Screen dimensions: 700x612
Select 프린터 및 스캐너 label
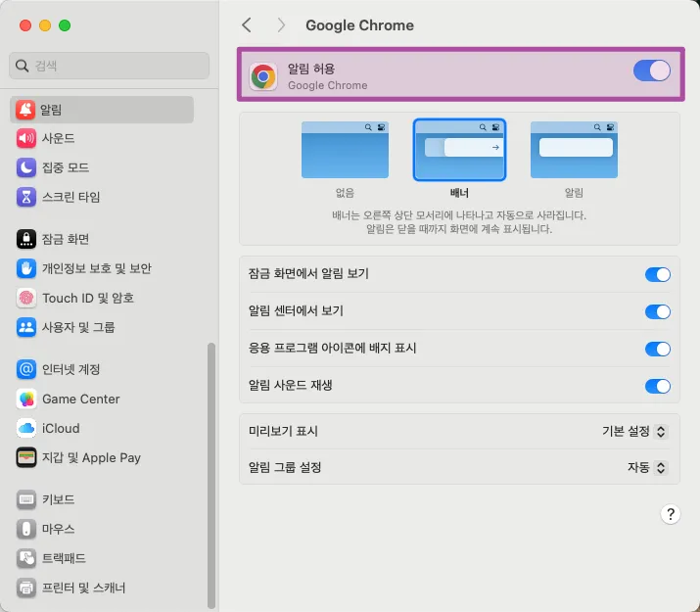[x=84, y=588]
